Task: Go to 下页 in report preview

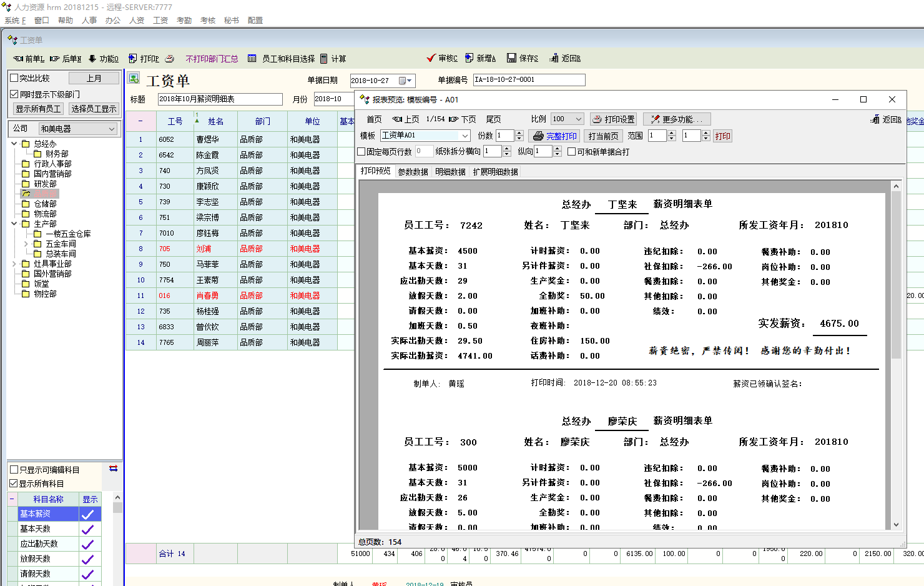Action: tap(463, 119)
